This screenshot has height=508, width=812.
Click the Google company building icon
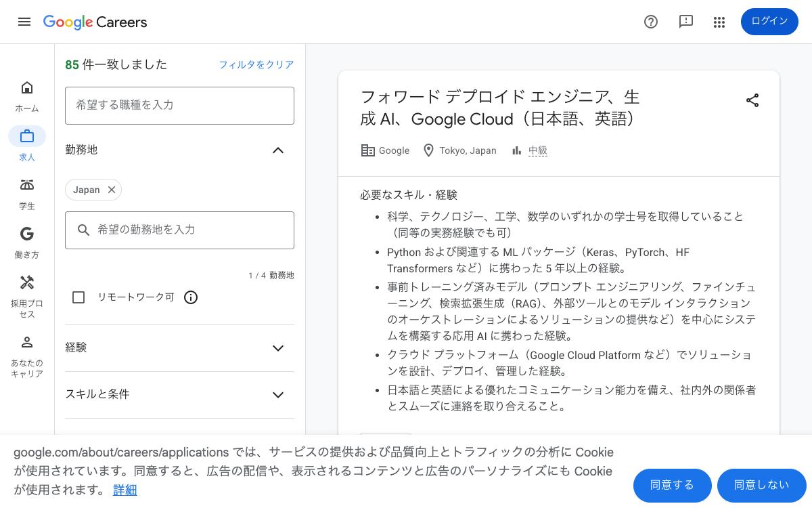pos(367,150)
